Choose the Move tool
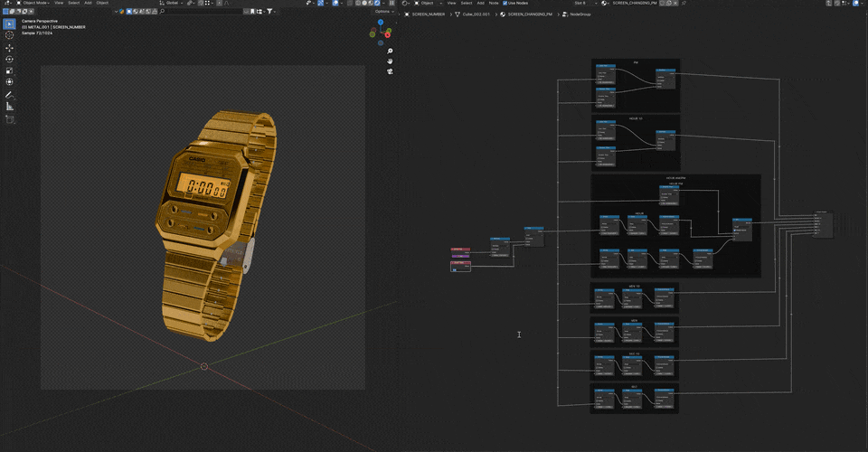The height and width of the screenshot is (452, 868). point(10,47)
